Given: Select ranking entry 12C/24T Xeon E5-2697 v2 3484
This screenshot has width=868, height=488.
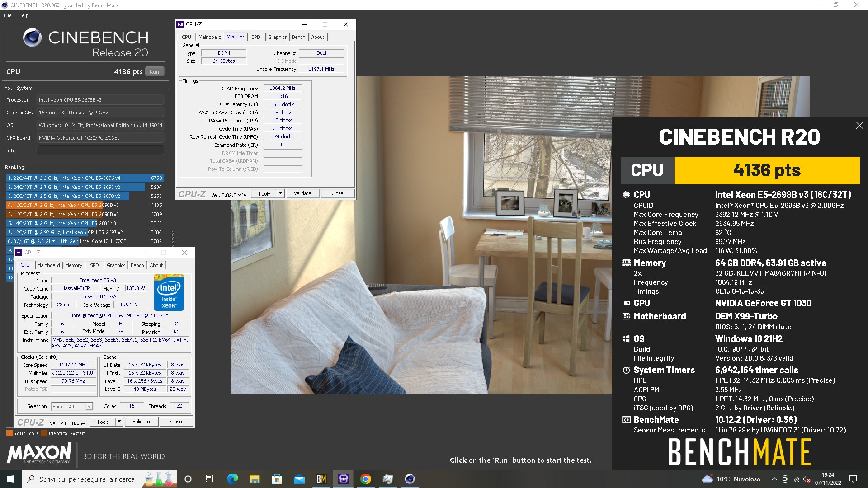Looking at the screenshot, I should point(85,232).
